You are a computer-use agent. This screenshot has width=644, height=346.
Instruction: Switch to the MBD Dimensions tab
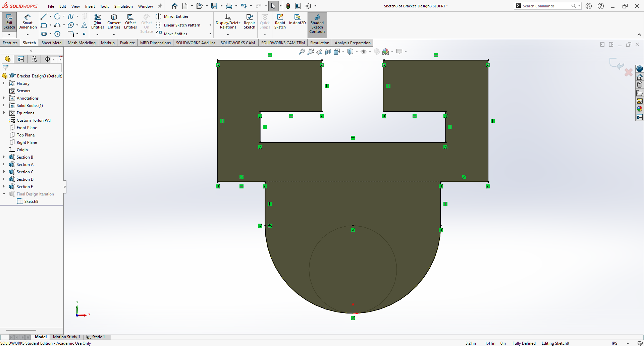click(x=155, y=43)
